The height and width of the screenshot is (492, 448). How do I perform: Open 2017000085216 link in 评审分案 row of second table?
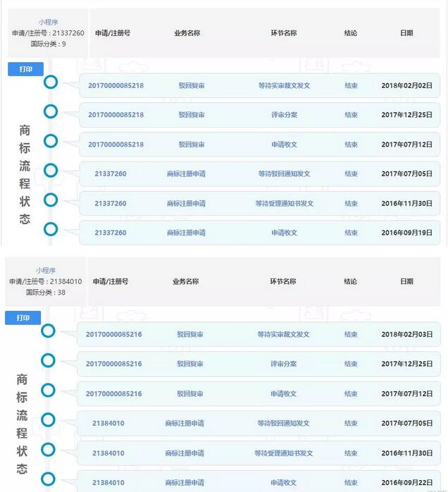click(x=114, y=364)
